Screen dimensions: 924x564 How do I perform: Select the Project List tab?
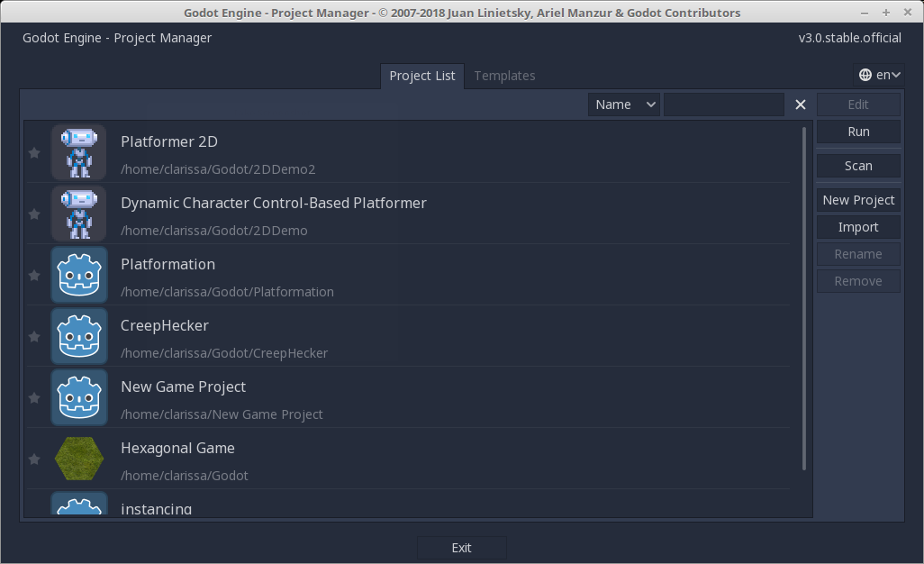[422, 76]
